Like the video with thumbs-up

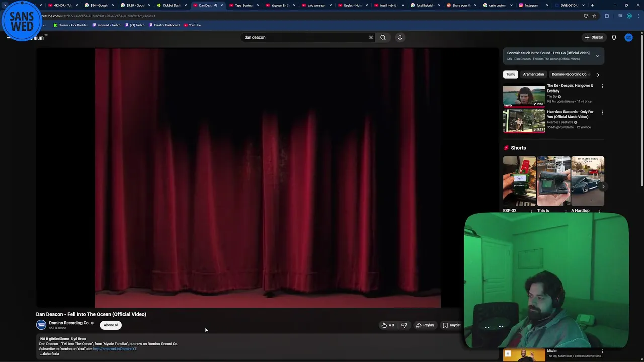click(x=387, y=325)
